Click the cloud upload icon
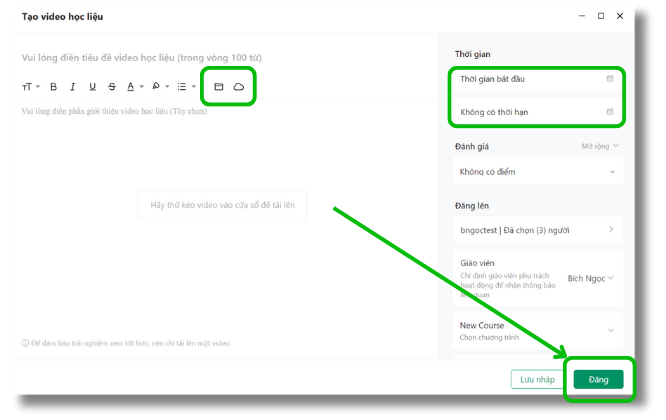 (x=239, y=87)
